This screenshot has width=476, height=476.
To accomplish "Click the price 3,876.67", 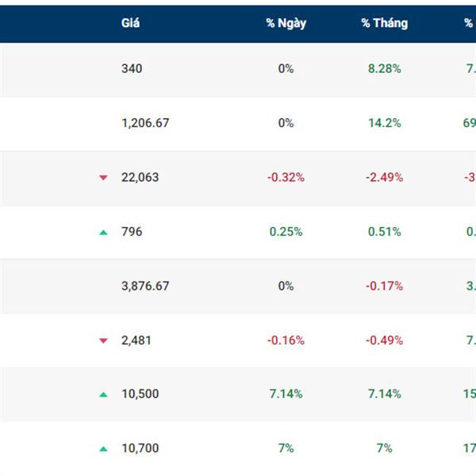I will point(145,286).
